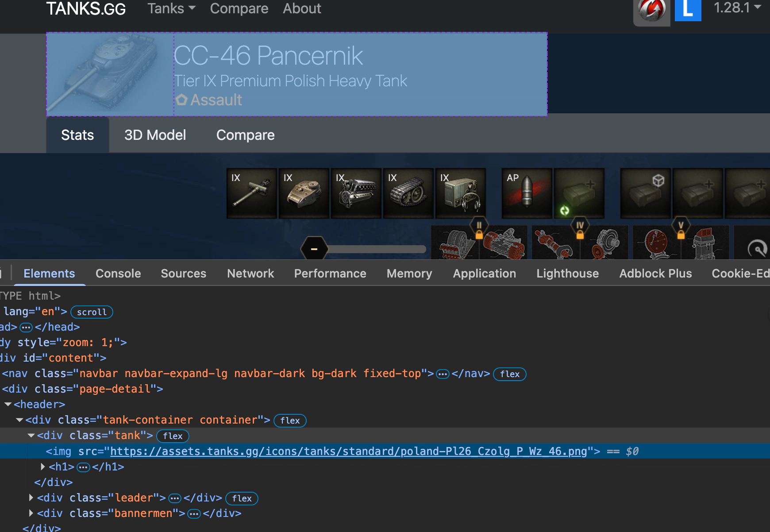Toggle the lock on level IV field modification
770x532 pixels.
580,235
